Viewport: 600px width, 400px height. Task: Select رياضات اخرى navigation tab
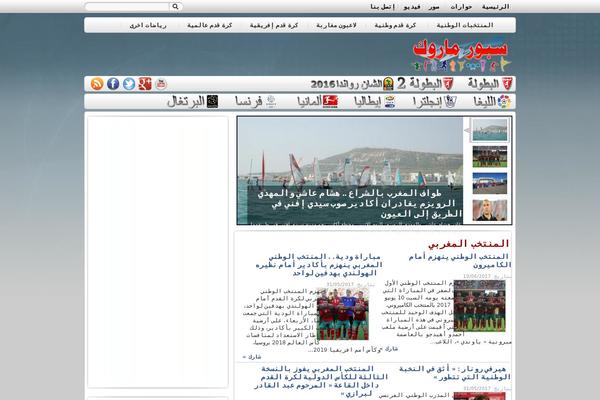tap(148, 25)
